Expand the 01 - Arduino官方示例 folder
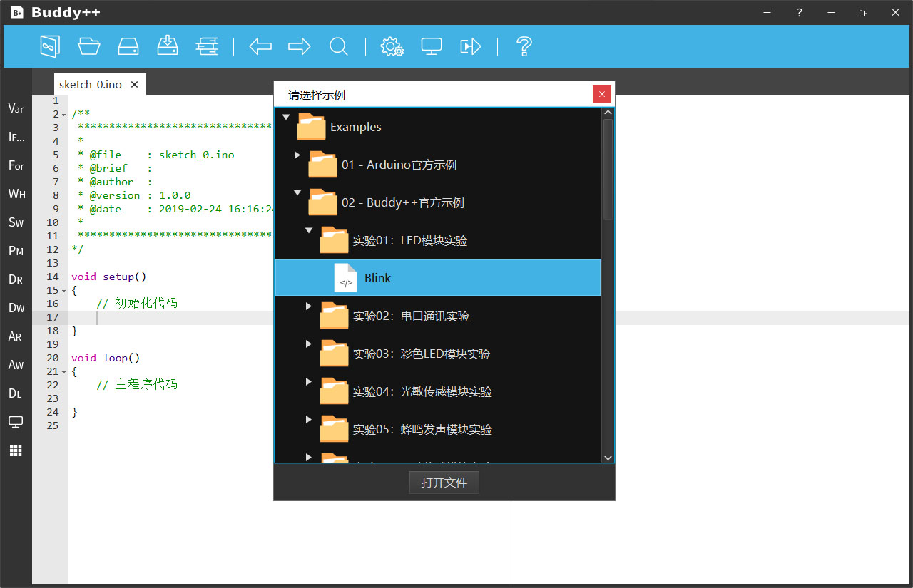The width and height of the screenshot is (913, 588). 297,155
